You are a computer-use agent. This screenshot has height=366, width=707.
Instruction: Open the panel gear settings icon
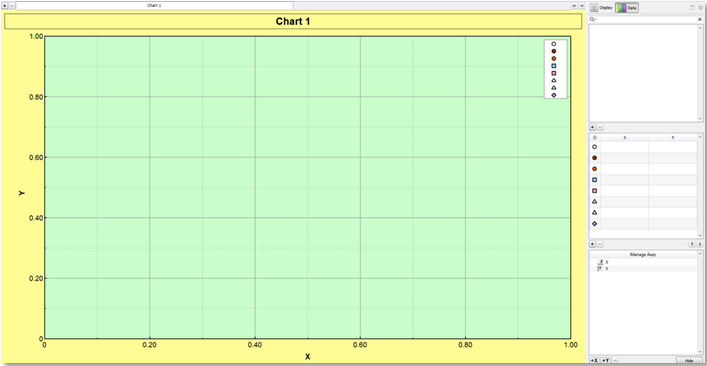700,8
